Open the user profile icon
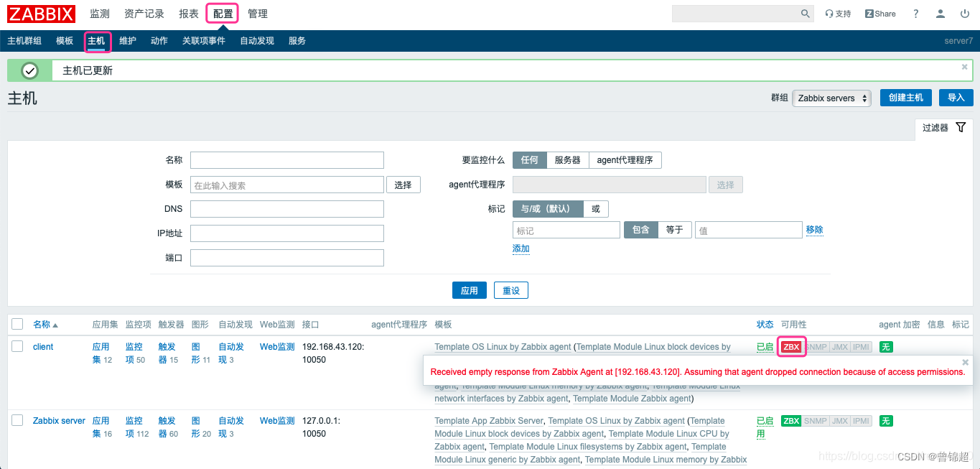This screenshot has height=469, width=980. coord(941,14)
